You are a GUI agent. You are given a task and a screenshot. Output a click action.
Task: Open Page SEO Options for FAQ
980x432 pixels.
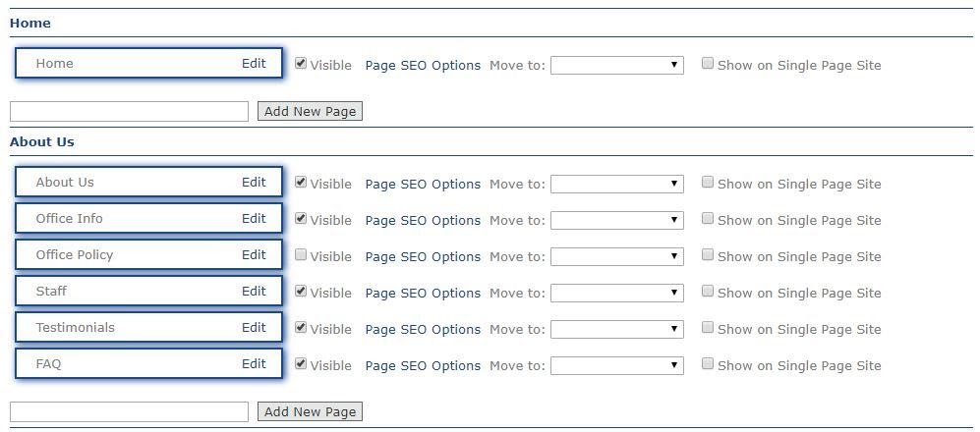tap(423, 365)
